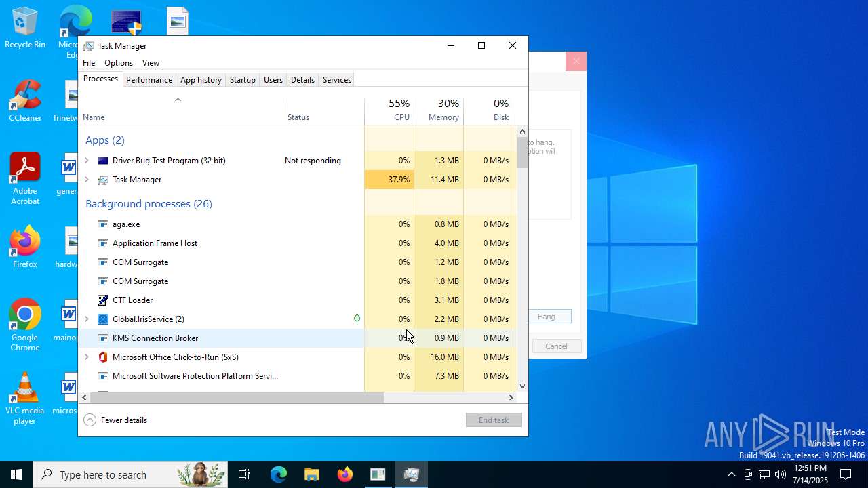This screenshot has height=488, width=868.
Task: Click the 16.0 MB memory value cell
Action: 439,357
